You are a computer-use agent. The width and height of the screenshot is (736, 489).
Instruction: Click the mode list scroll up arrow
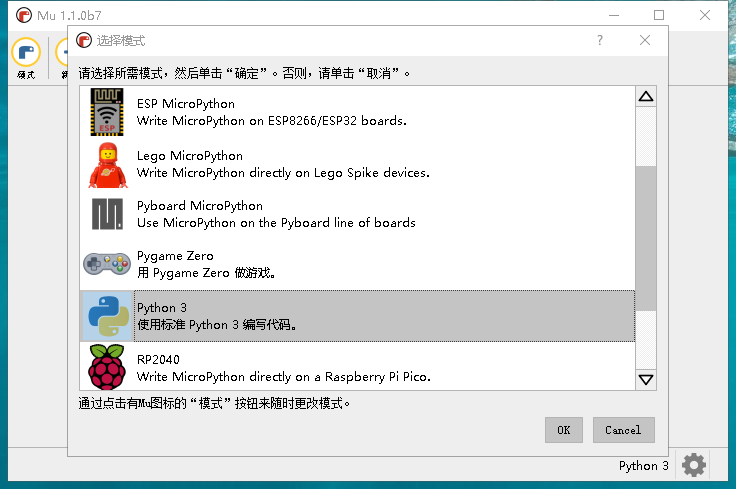[x=646, y=97]
